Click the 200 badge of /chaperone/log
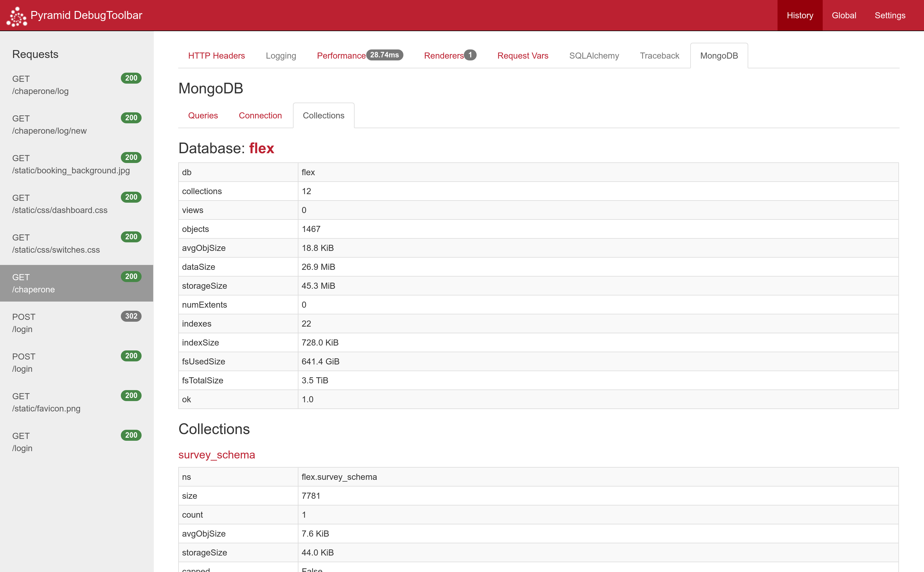The width and height of the screenshot is (924, 572). (x=131, y=78)
